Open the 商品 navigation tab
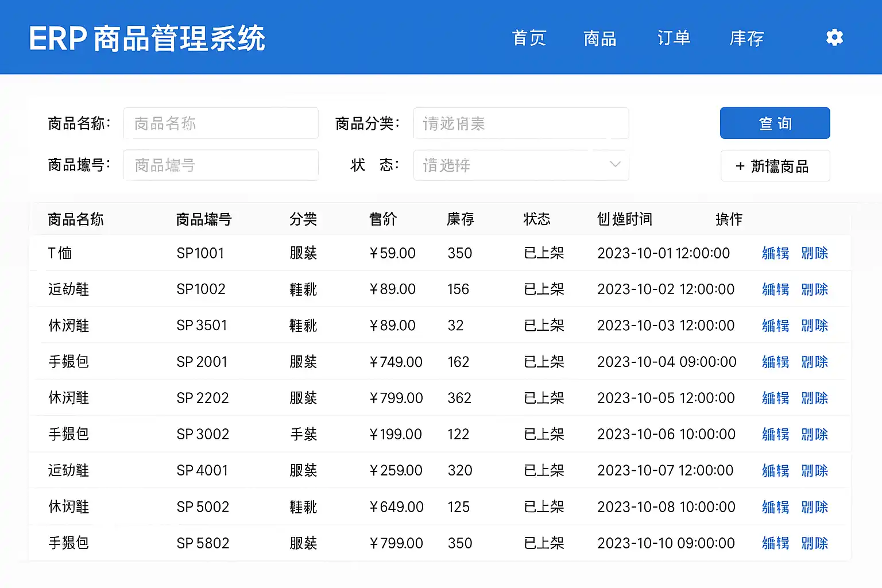 (x=600, y=38)
